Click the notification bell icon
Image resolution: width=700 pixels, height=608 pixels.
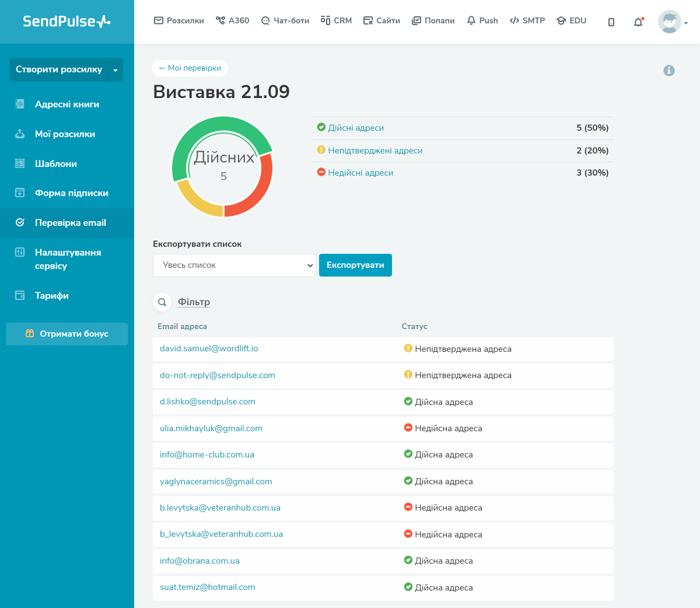point(638,22)
